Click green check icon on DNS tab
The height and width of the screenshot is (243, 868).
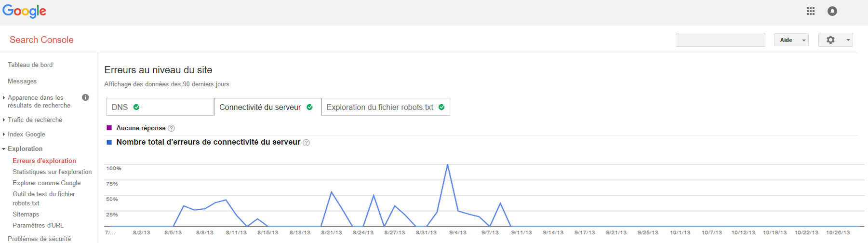coord(136,107)
